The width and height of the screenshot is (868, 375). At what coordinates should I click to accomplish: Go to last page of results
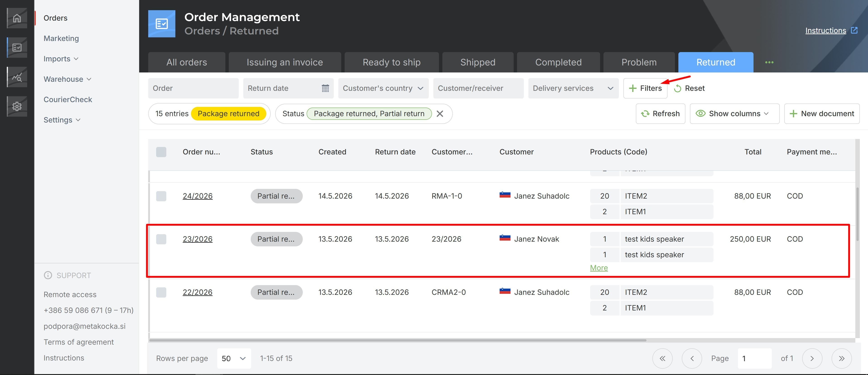click(841, 358)
